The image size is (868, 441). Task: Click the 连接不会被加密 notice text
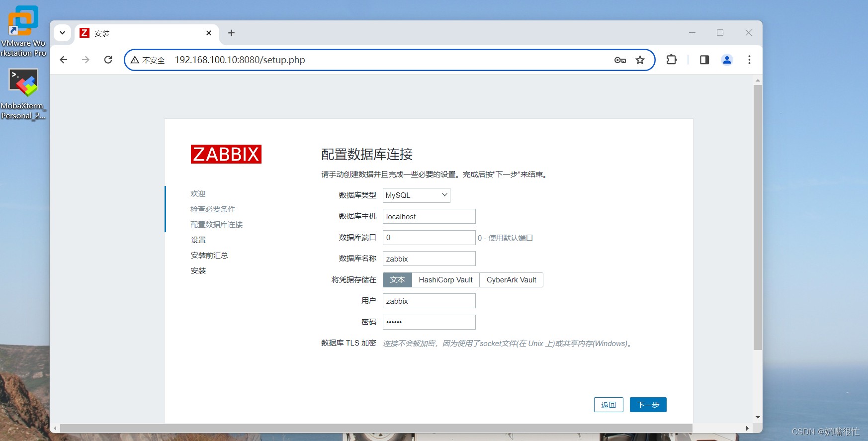507,344
